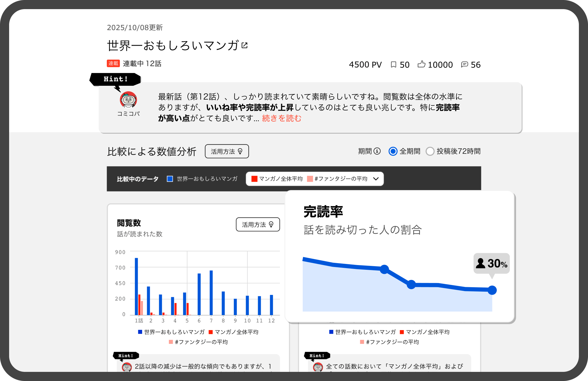
Task: Click the person icon in the 30% tooltip
Action: pyautogui.click(x=480, y=263)
